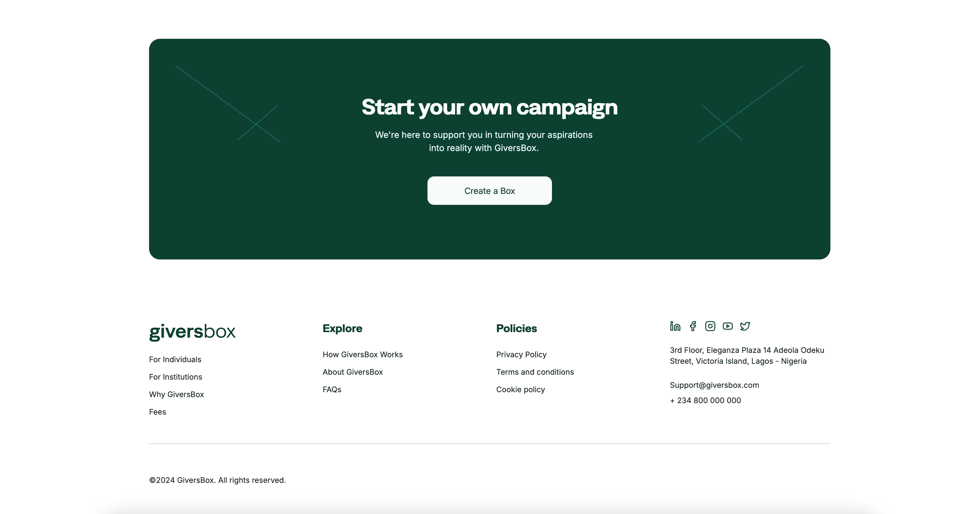View the Privacy Policy link

coord(521,355)
